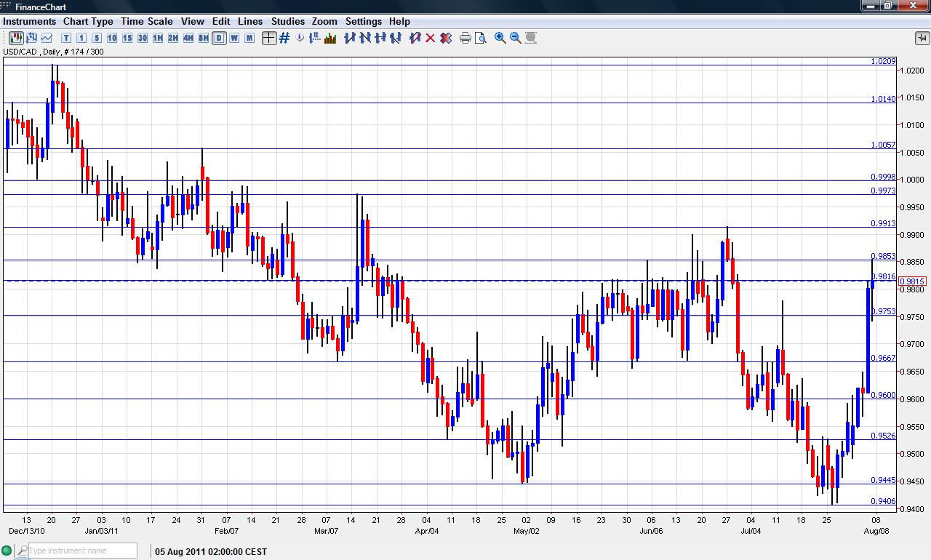Switch to 1H time scale

158,38
